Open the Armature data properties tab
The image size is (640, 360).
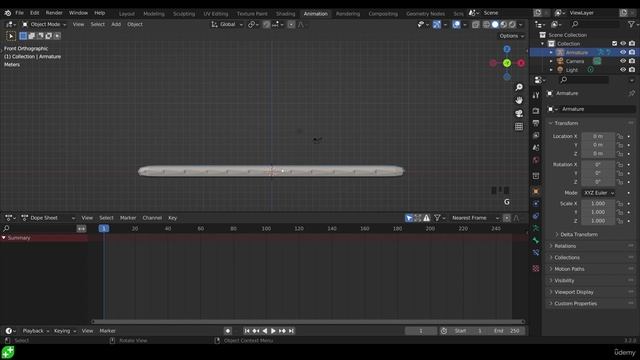pyautogui.click(x=536, y=228)
